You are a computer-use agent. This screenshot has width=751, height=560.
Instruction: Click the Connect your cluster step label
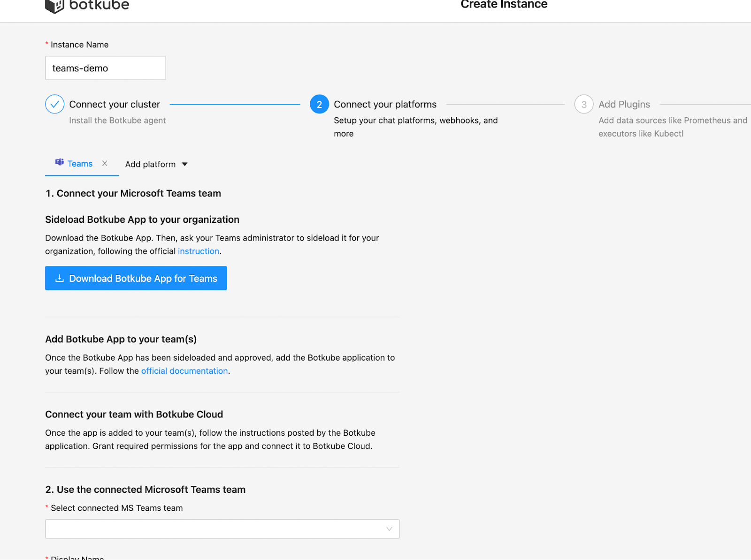[x=115, y=104]
